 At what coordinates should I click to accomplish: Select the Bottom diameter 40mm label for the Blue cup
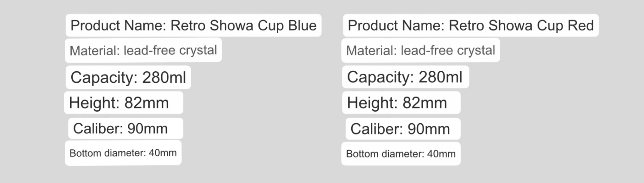click(x=123, y=152)
